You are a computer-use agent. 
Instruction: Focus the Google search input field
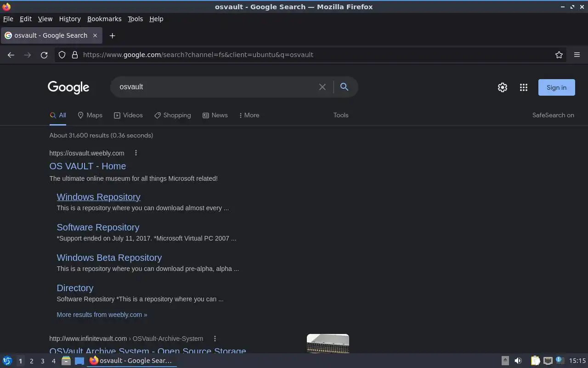[x=216, y=87]
